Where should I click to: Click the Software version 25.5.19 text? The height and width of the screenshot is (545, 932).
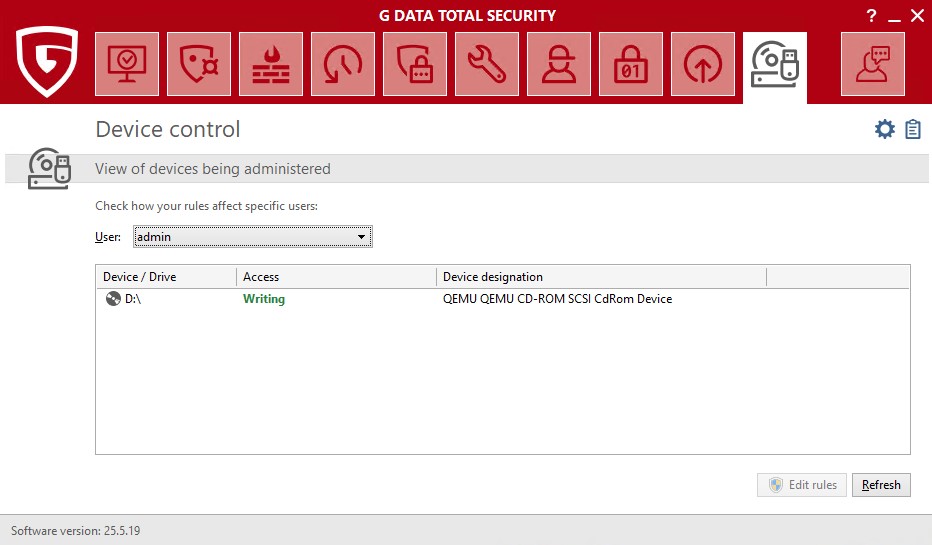click(x=75, y=531)
